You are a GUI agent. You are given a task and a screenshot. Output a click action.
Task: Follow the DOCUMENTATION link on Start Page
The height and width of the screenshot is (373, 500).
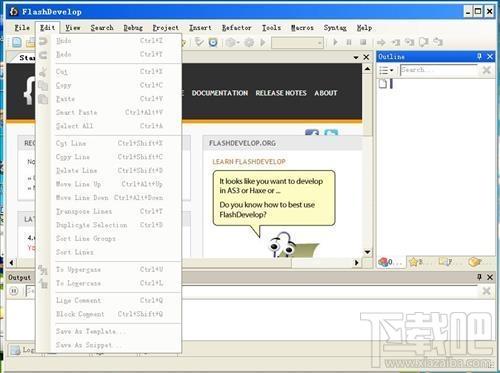220,93
